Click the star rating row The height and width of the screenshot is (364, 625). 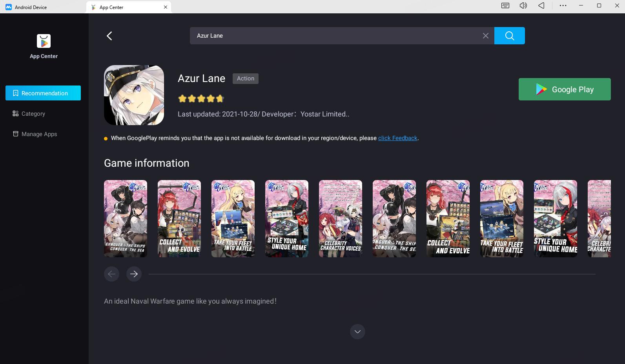[x=201, y=98]
